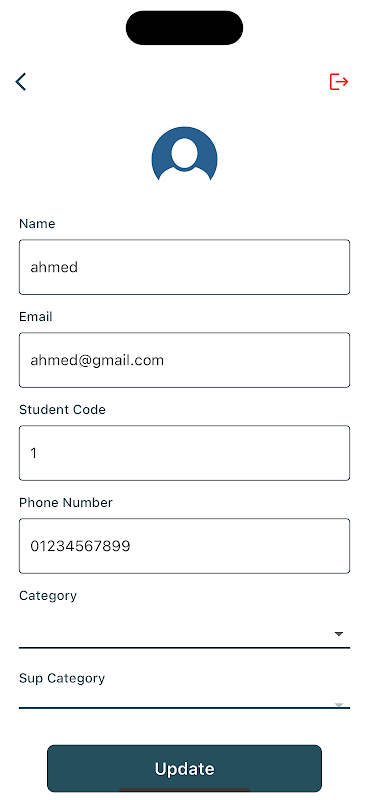
Task: Tap the blue profile avatar picture
Action: tap(184, 155)
